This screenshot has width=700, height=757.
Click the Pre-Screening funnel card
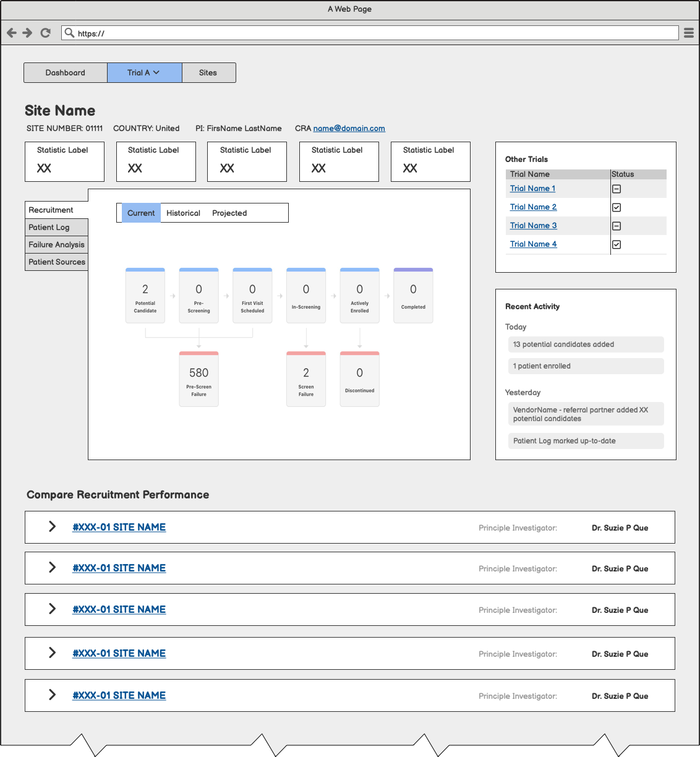click(x=198, y=296)
